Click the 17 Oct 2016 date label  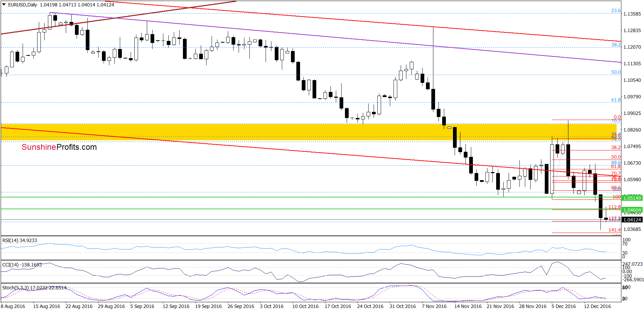(x=338, y=306)
